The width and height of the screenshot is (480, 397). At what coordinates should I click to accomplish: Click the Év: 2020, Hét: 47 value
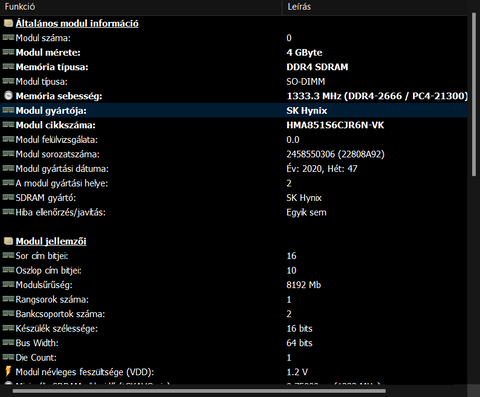tap(322, 169)
